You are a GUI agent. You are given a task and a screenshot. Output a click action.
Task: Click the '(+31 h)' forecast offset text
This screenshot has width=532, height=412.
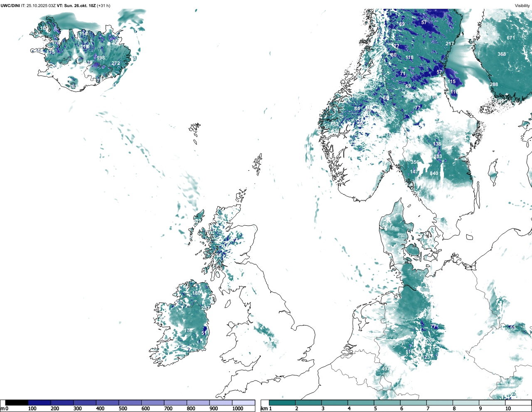point(103,6)
